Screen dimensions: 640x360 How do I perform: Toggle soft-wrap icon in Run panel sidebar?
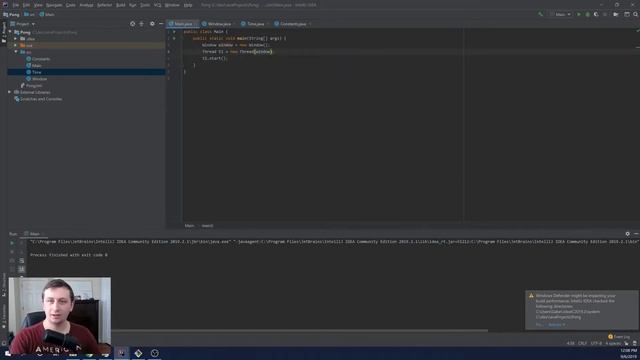[22, 260]
